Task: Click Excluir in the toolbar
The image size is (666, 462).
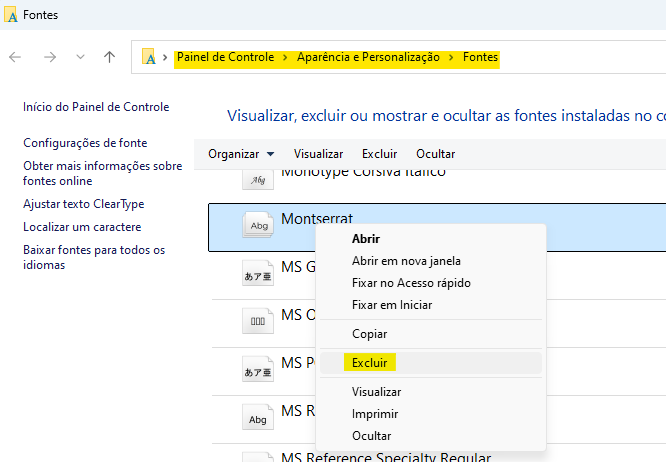Action: [x=380, y=154]
